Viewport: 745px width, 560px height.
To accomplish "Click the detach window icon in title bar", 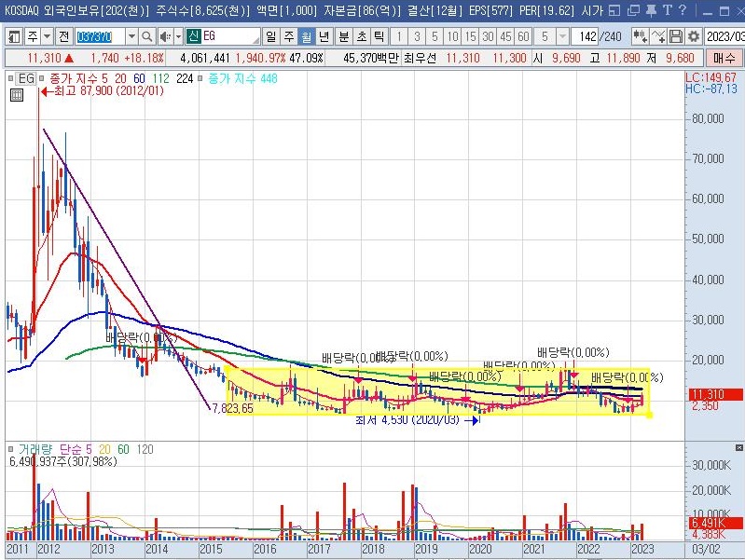I will (x=633, y=10).
